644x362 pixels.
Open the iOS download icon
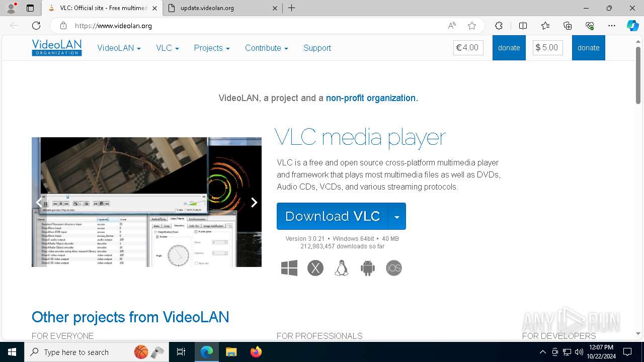pos(394,268)
